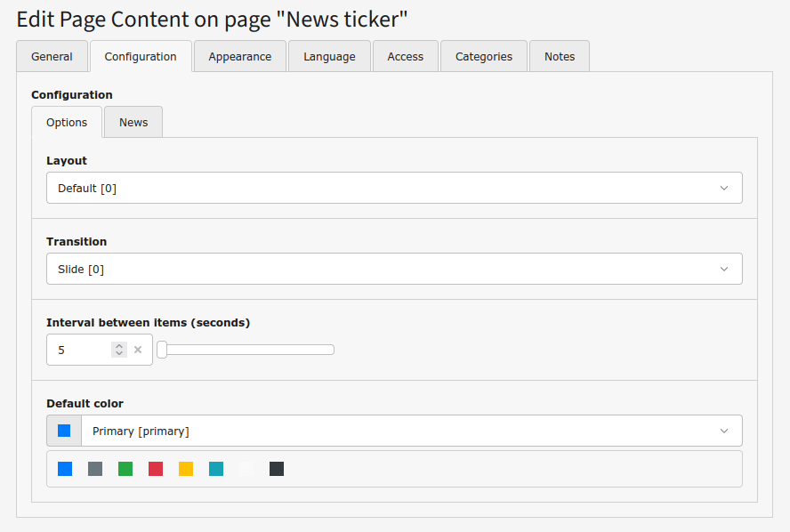Open the Default color dropdown
This screenshot has width=790, height=532.
pos(411,431)
